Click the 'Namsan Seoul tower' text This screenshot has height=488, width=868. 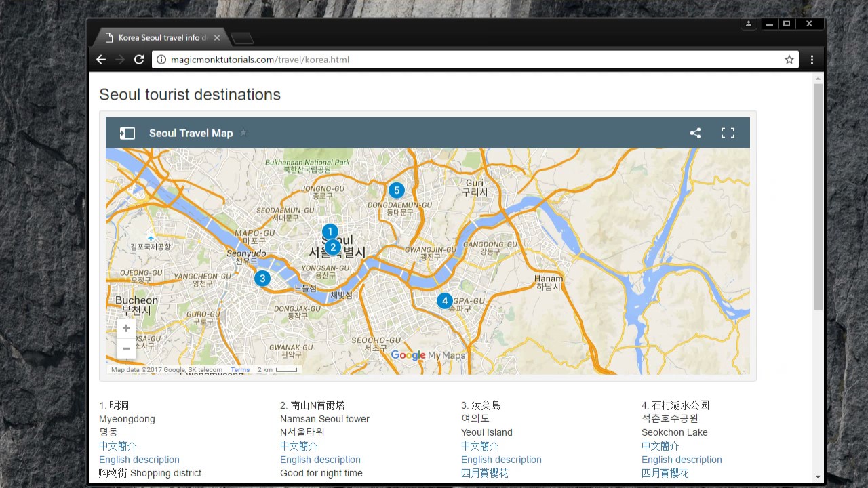coord(325,419)
